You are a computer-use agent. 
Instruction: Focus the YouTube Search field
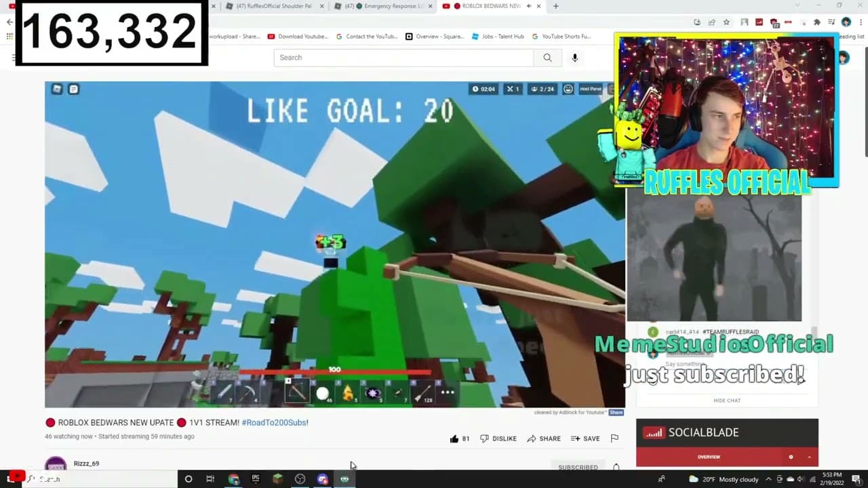(403, 58)
